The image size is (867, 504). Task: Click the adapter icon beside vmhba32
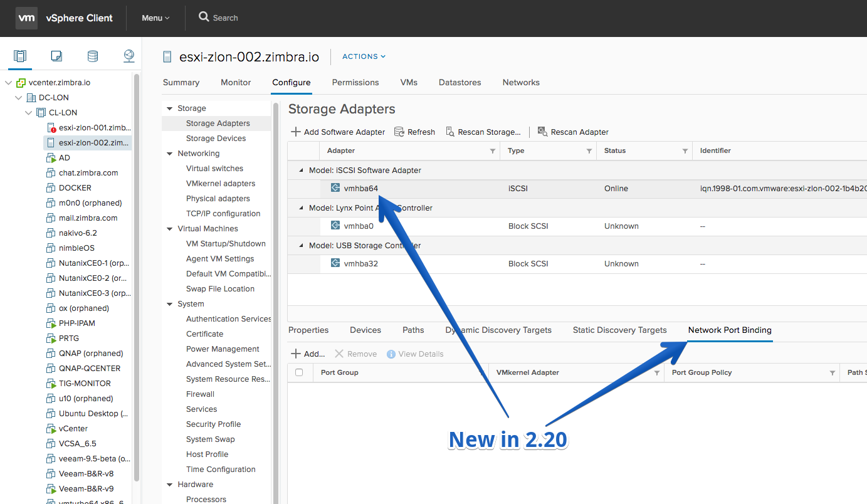click(x=335, y=263)
